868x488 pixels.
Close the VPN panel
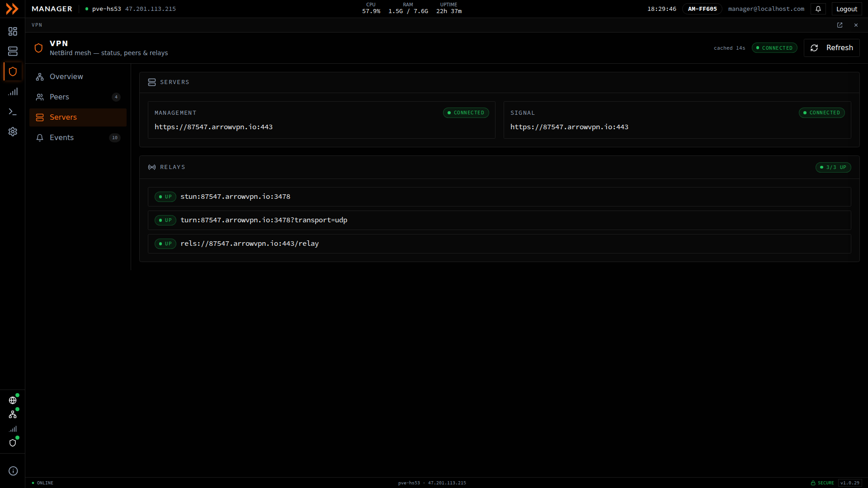pos(856,25)
